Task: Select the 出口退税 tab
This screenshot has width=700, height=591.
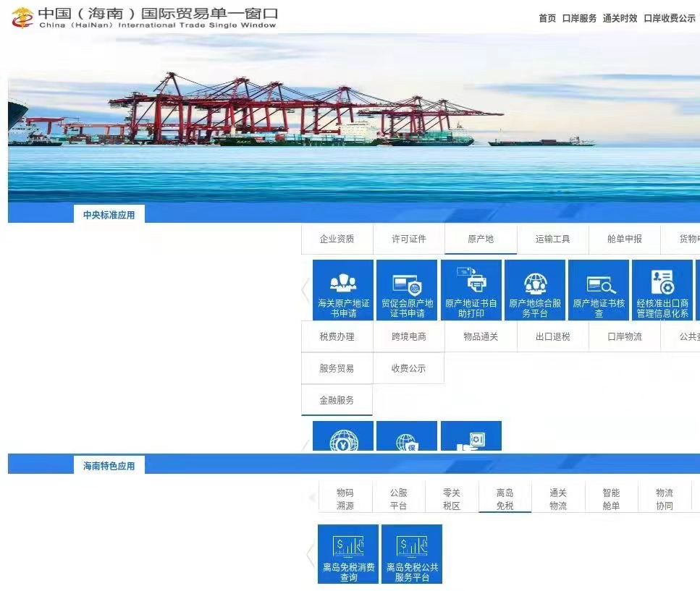Action: click(x=552, y=337)
